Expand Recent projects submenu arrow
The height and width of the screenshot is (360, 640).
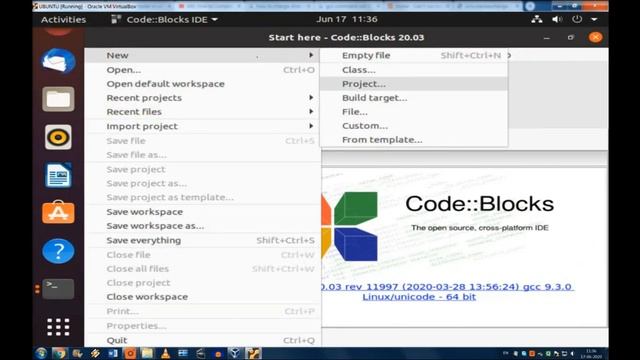pos(311,98)
